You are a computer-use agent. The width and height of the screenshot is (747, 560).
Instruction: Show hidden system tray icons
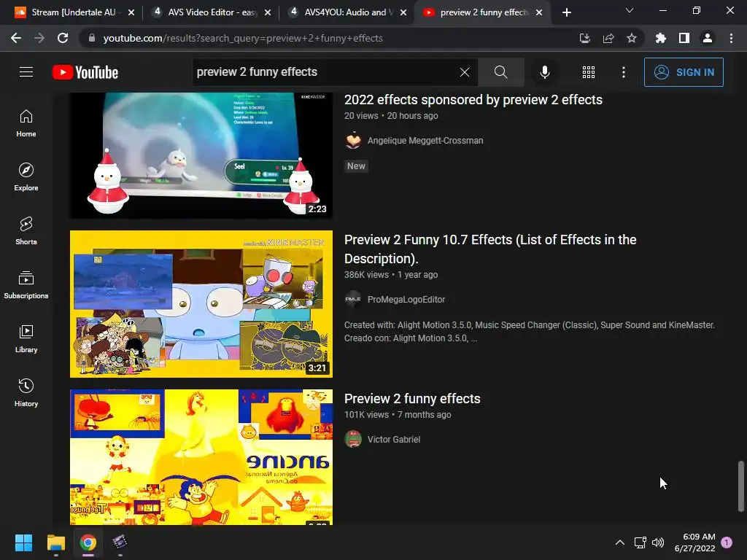coord(620,542)
